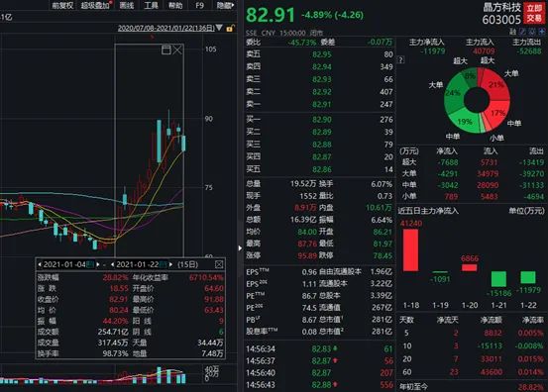Click the 主力净流入 value -11979 at top
The width and height of the screenshot is (548, 392).
tap(433, 51)
